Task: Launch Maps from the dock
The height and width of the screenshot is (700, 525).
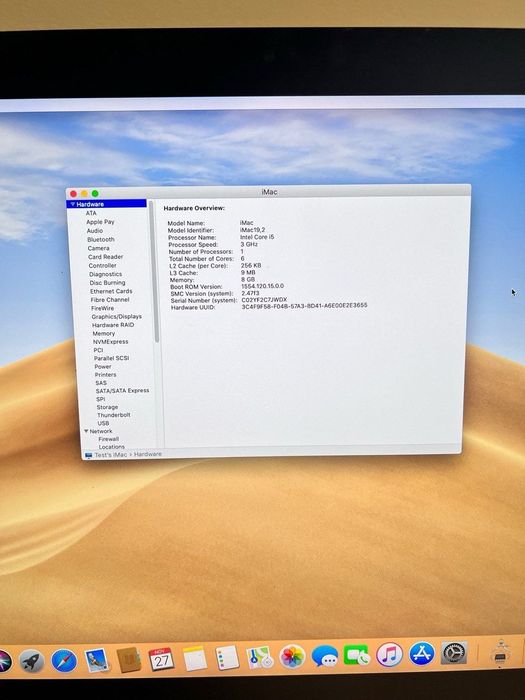Action: point(260,658)
